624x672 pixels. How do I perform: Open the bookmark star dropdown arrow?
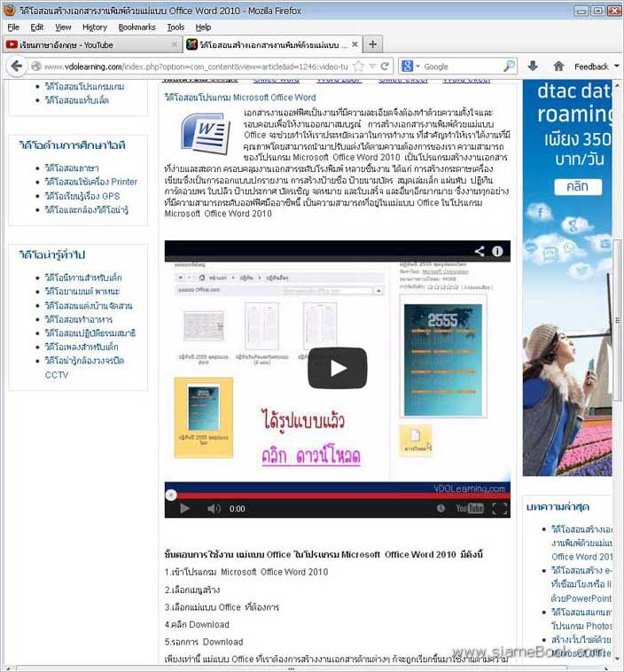coord(372,66)
